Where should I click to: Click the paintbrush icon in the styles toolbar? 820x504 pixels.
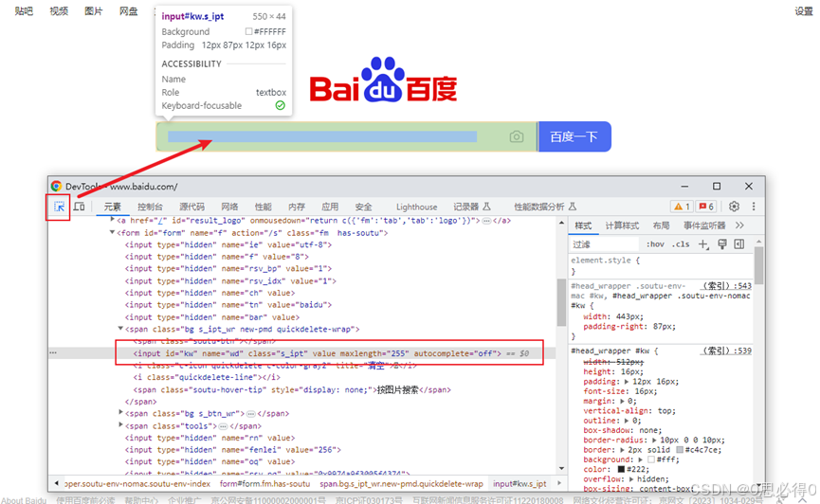(721, 244)
